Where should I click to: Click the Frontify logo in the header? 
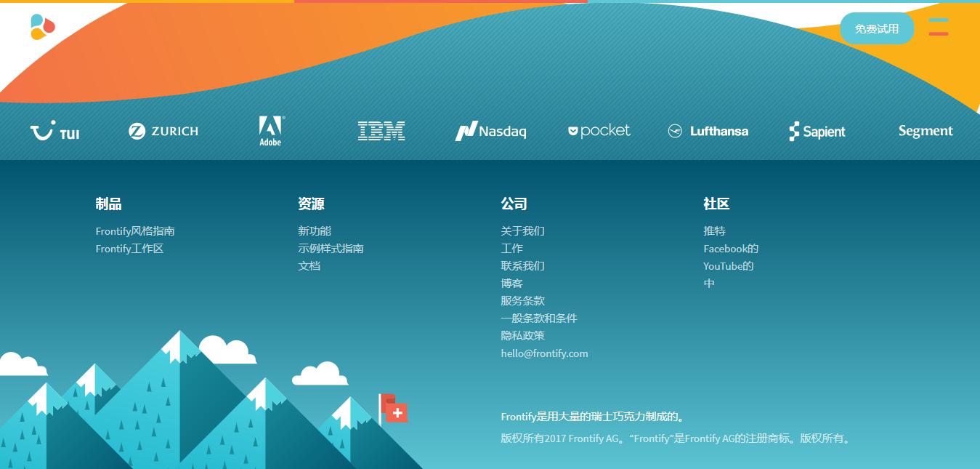43,27
